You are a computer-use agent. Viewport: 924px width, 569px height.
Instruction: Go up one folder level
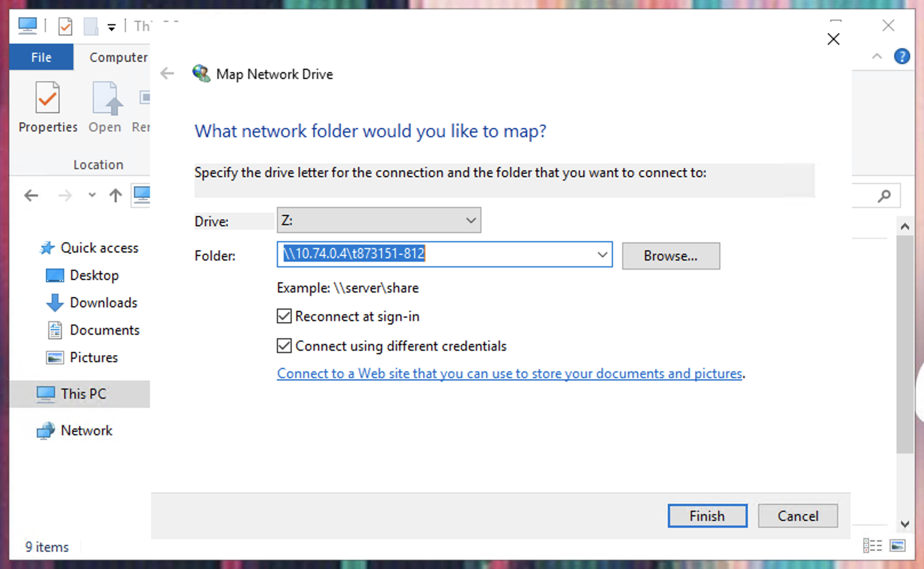(x=115, y=196)
